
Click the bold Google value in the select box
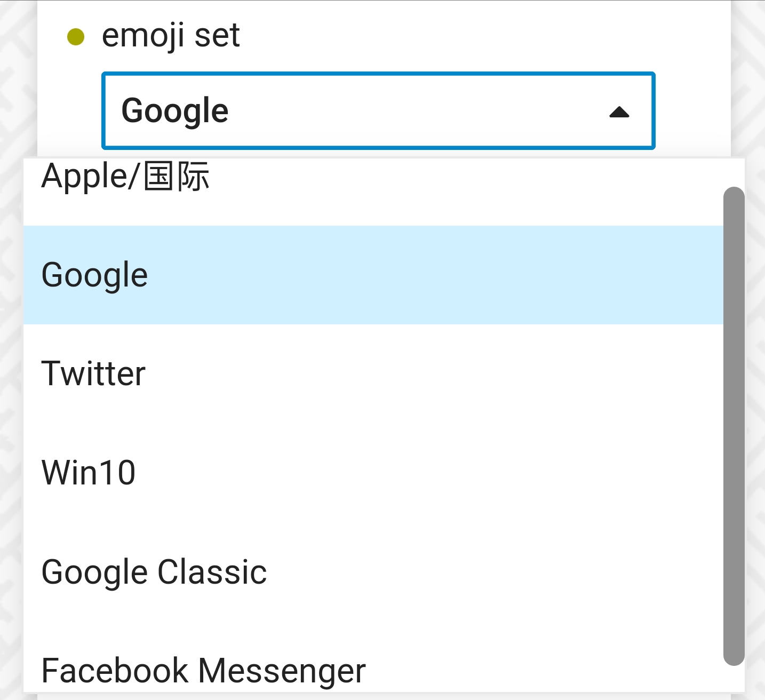click(x=175, y=111)
